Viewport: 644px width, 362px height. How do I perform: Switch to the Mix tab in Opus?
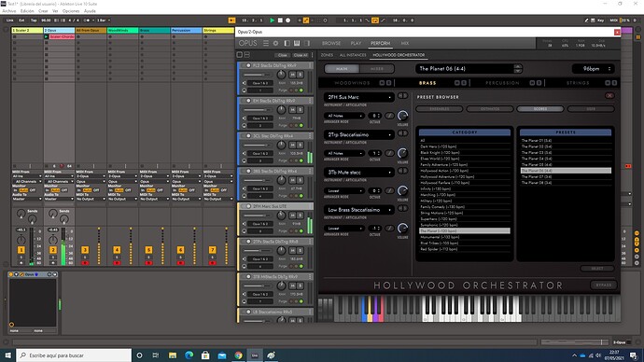[404, 43]
